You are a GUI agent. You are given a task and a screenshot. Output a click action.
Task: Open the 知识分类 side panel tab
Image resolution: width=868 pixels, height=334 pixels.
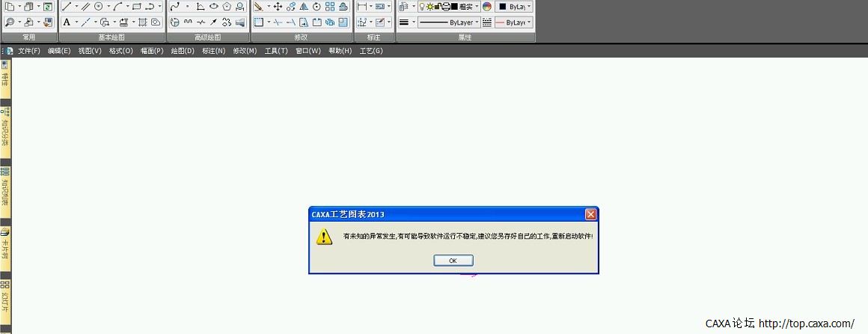click(4, 127)
